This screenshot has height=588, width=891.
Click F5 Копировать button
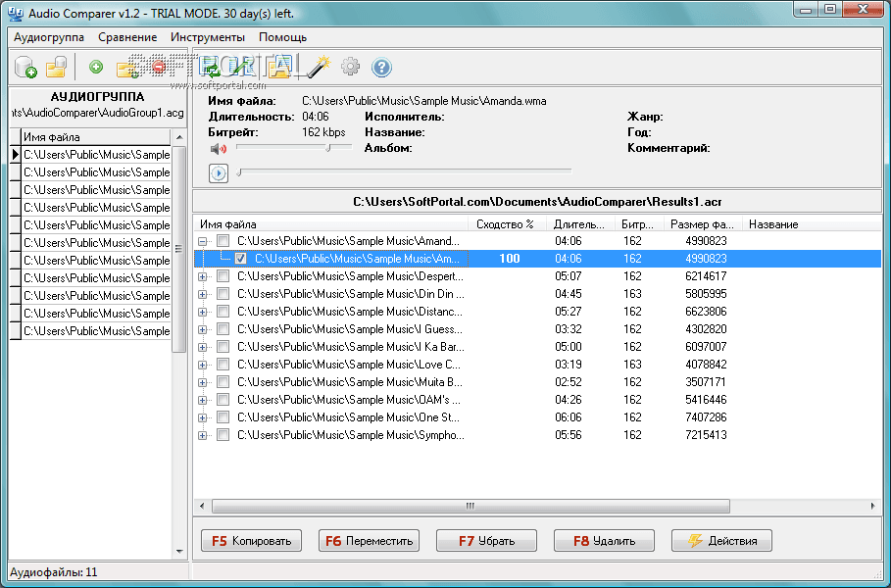pyautogui.click(x=251, y=540)
